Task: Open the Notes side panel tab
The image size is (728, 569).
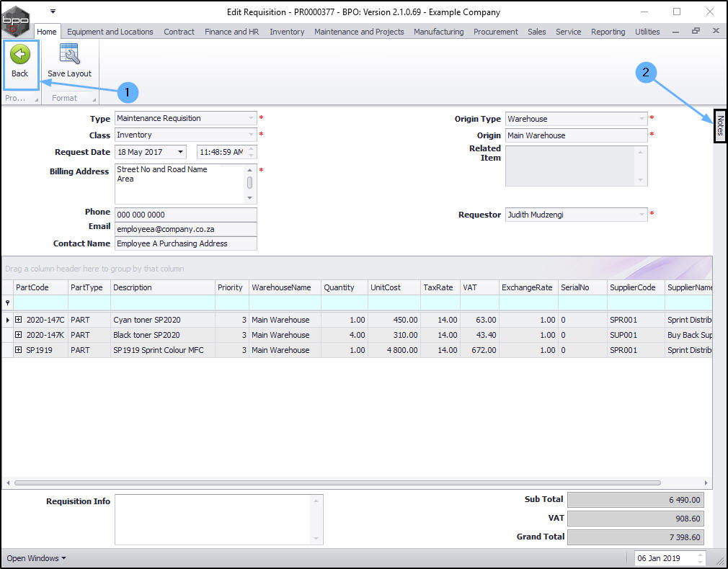Action: [719, 126]
